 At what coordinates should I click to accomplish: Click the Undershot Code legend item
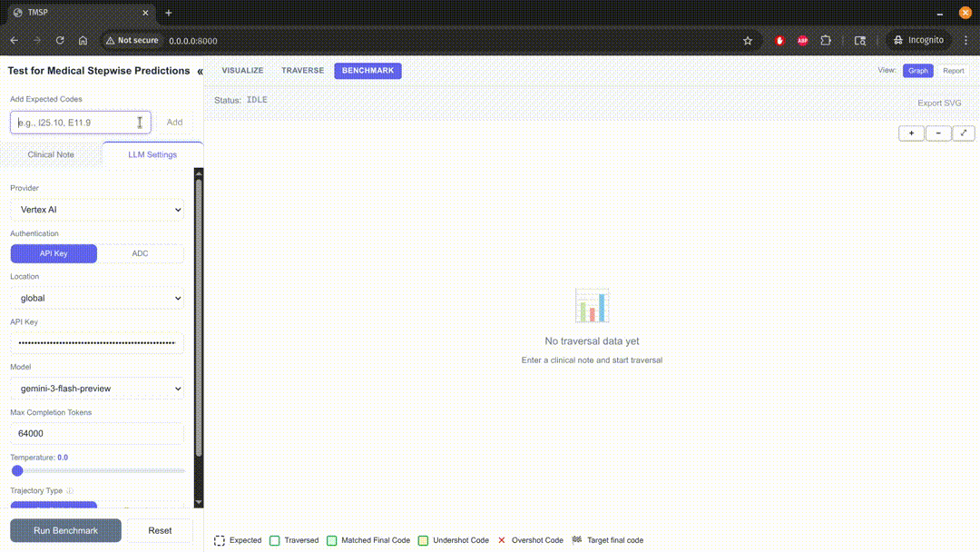click(453, 540)
